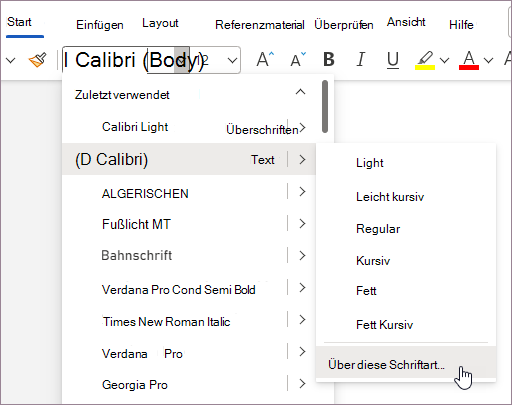Open the font color dropdown arrow
This screenshot has width=512, height=405.
488,60
